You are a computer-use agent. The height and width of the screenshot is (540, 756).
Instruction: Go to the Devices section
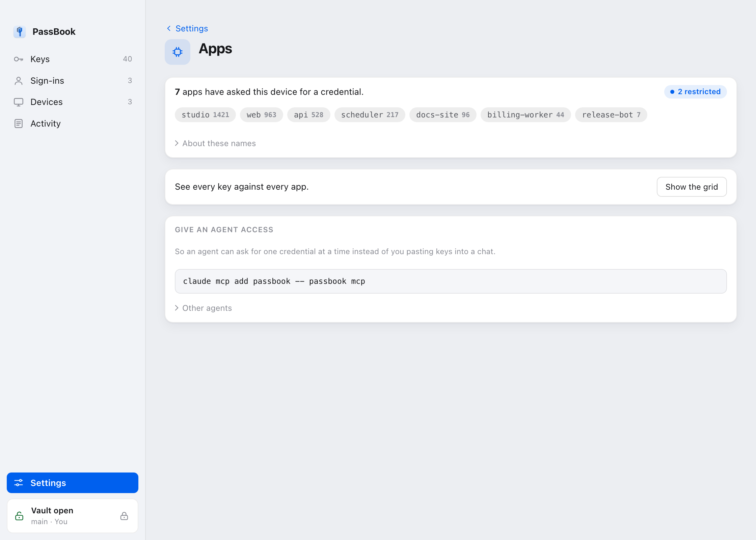click(73, 102)
